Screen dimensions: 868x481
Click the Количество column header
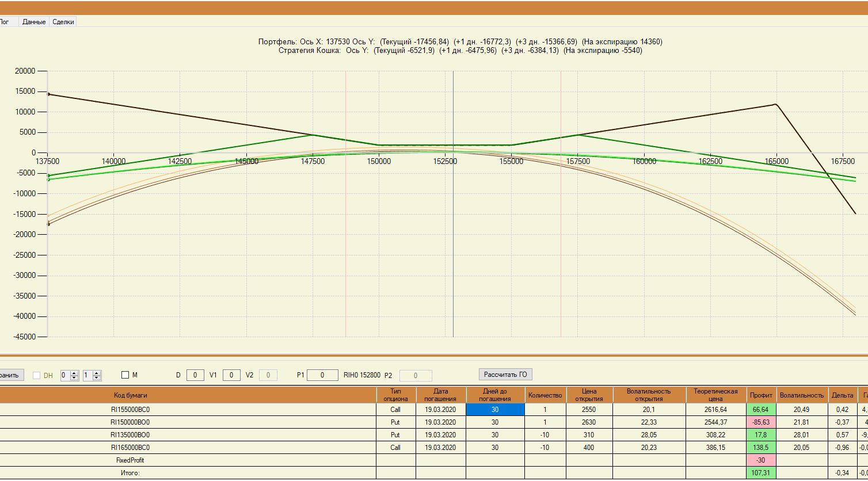pos(545,395)
